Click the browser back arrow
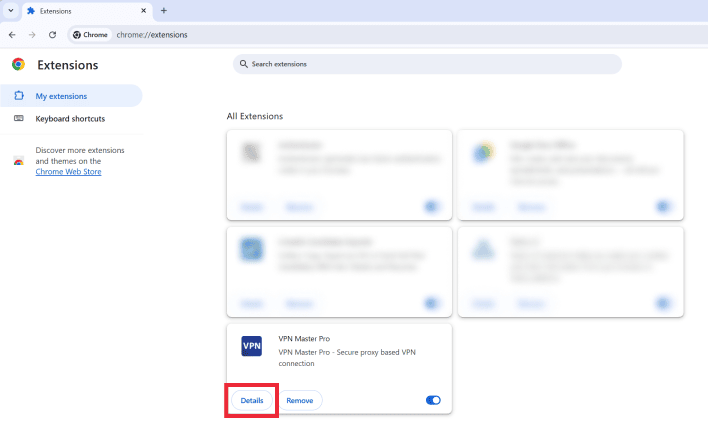This screenshot has width=708, height=439. tap(12, 35)
